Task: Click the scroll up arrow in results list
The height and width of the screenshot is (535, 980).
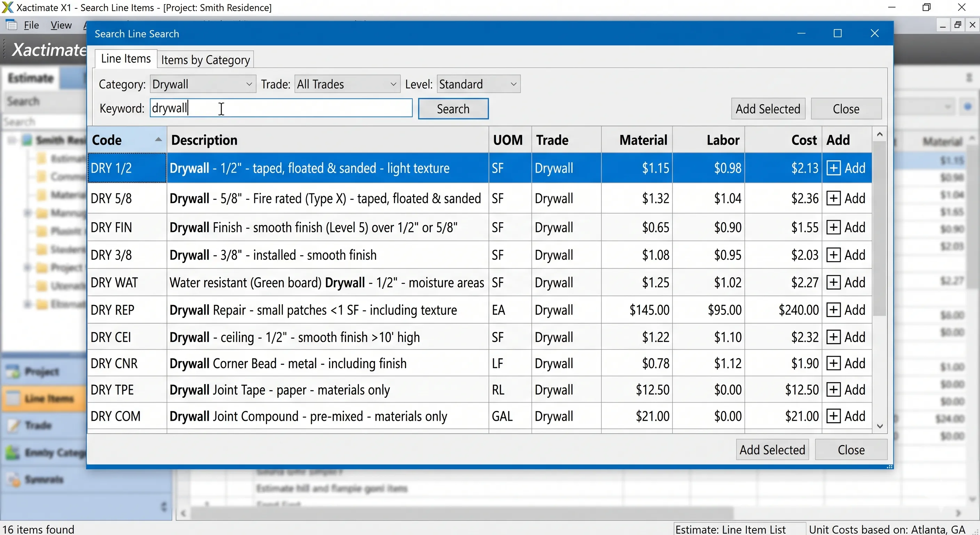Action: point(879,134)
